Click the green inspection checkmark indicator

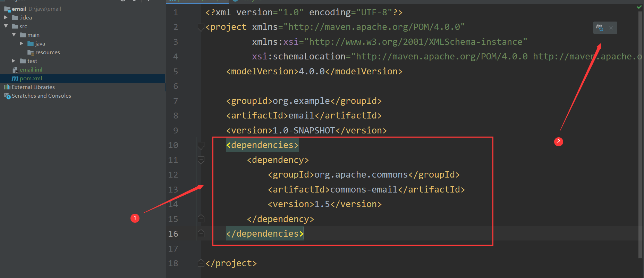(x=639, y=7)
